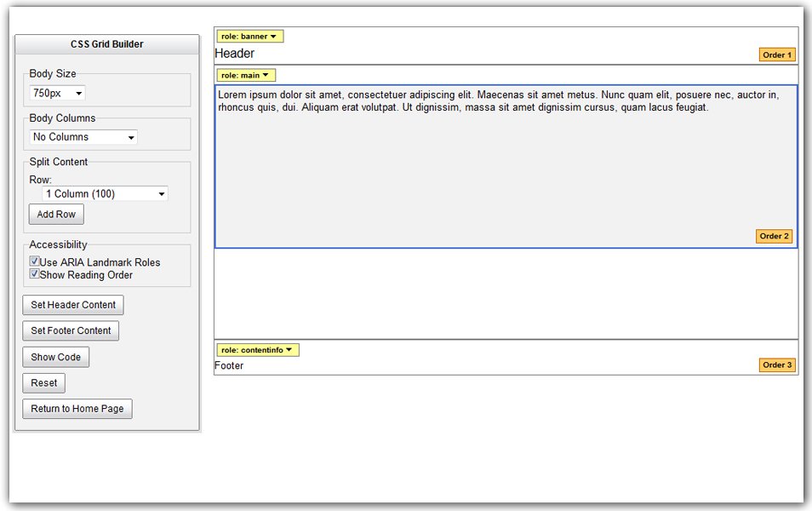Expand Row 1 Column (100) dropdown
The height and width of the screenshot is (511, 812).
click(x=105, y=194)
